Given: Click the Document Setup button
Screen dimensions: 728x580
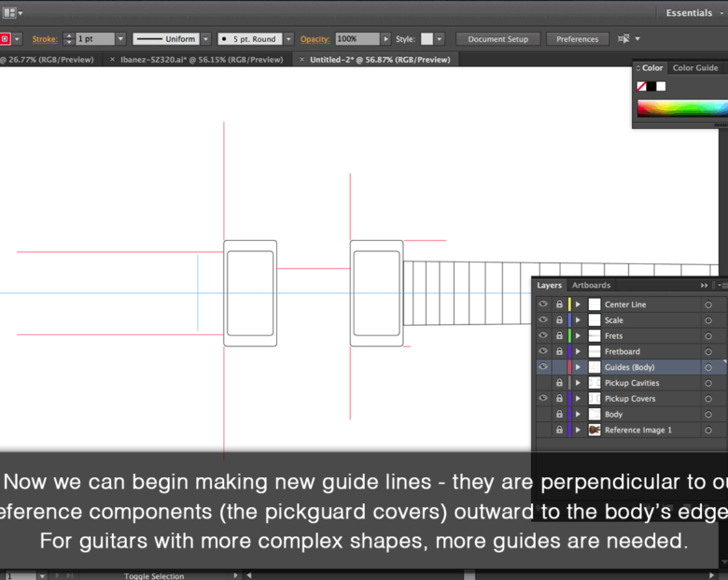Looking at the screenshot, I should tap(497, 39).
